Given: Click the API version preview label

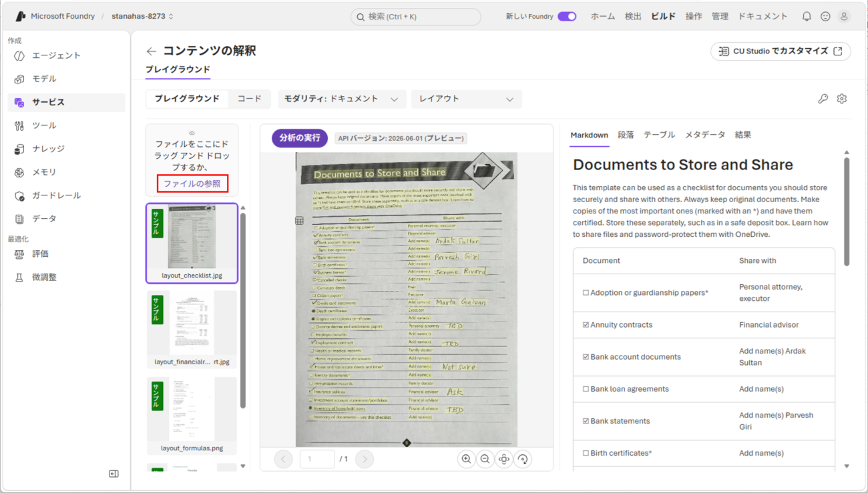Looking at the screenshot, I should [401, 138].
